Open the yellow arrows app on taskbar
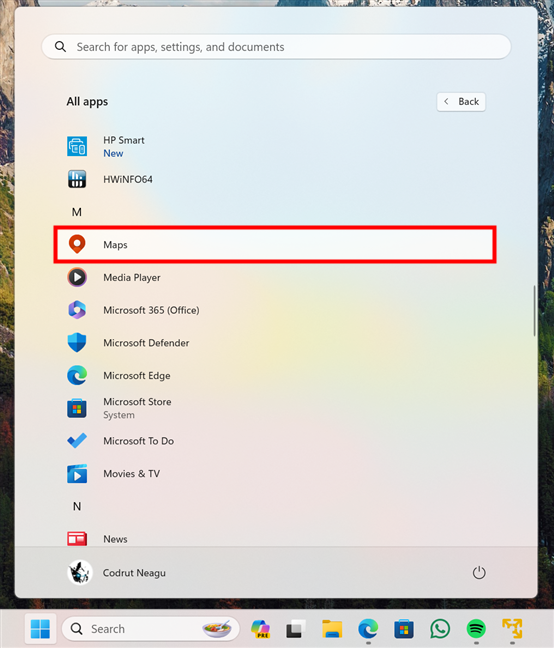The height and width of the screenshot is (648, 554). tap(512, 629)
